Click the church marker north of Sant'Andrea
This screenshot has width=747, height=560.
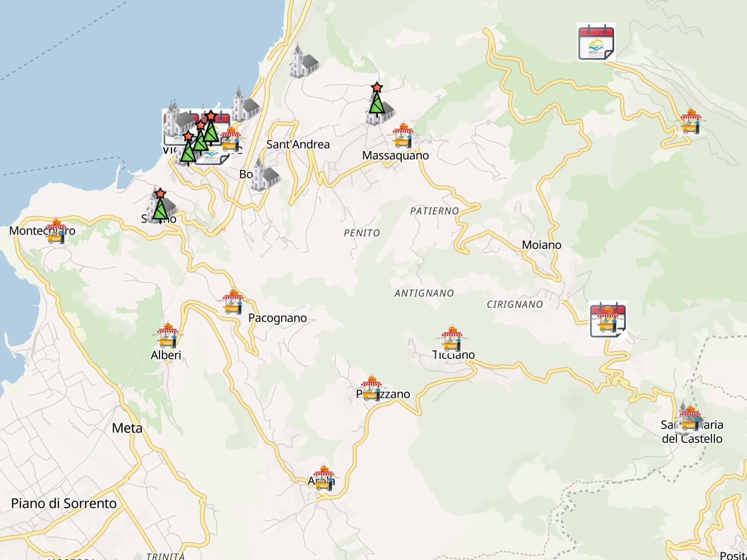pyautogui.click(x=303, y=62)
